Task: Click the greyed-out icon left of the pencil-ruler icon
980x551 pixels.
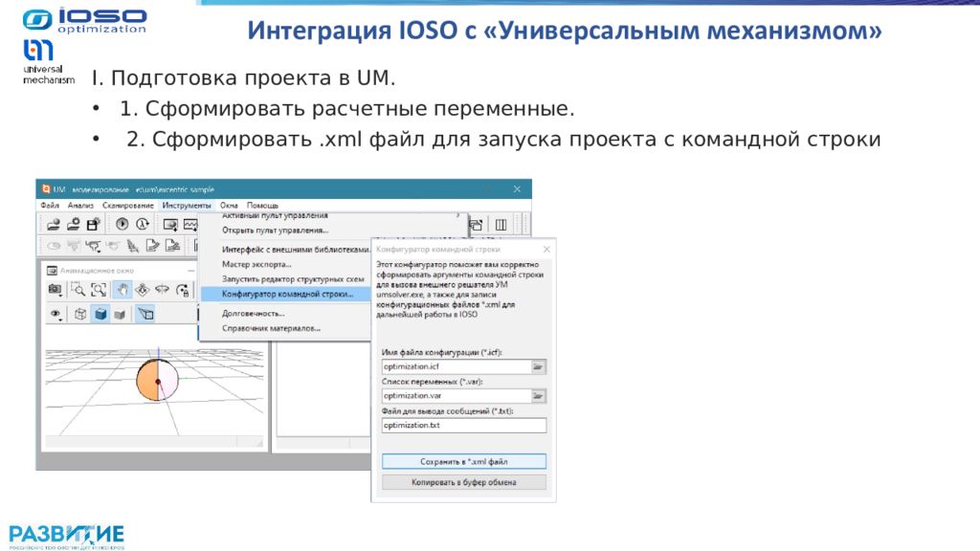Action: click(113, 246)
